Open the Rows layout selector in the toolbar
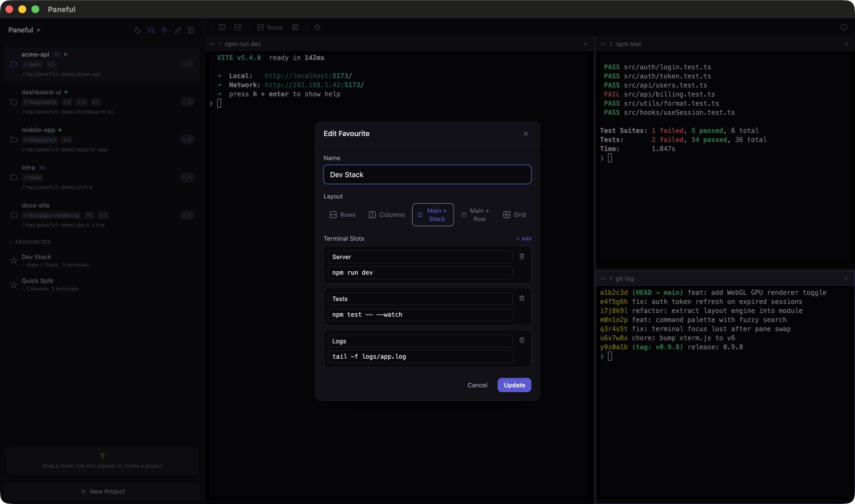855x504 pixels. pyautogui.click(x=269, y=27)
